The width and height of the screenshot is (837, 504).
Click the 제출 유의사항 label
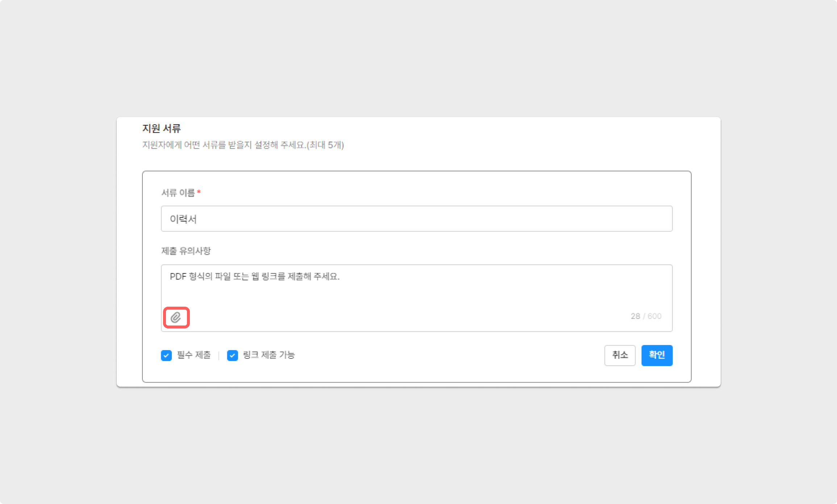coord(186,251)
